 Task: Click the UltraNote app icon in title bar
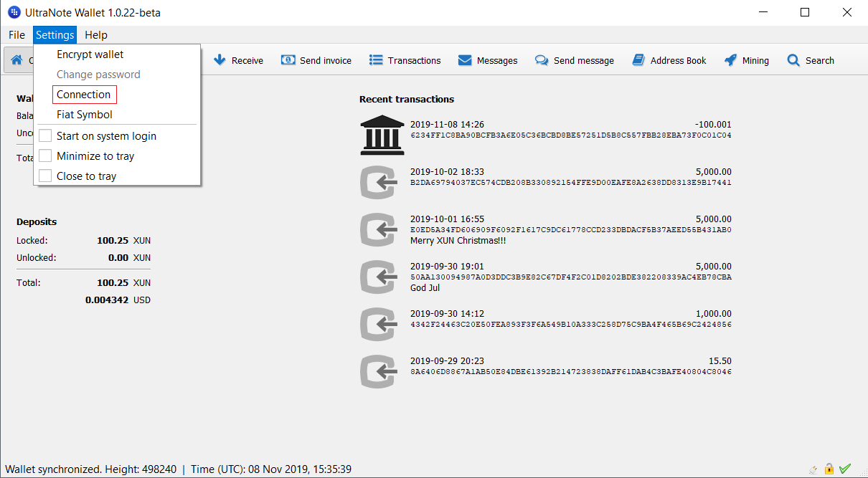[x=14, y=12]
